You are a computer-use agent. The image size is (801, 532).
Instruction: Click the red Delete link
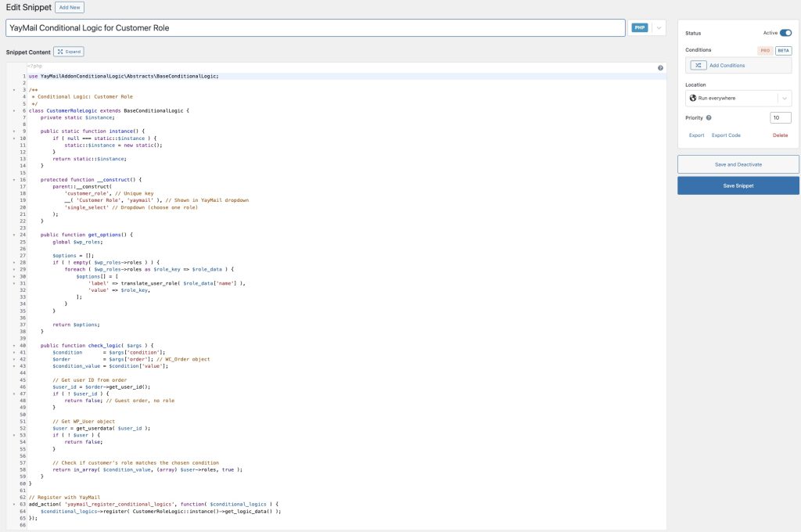[780, 135]
